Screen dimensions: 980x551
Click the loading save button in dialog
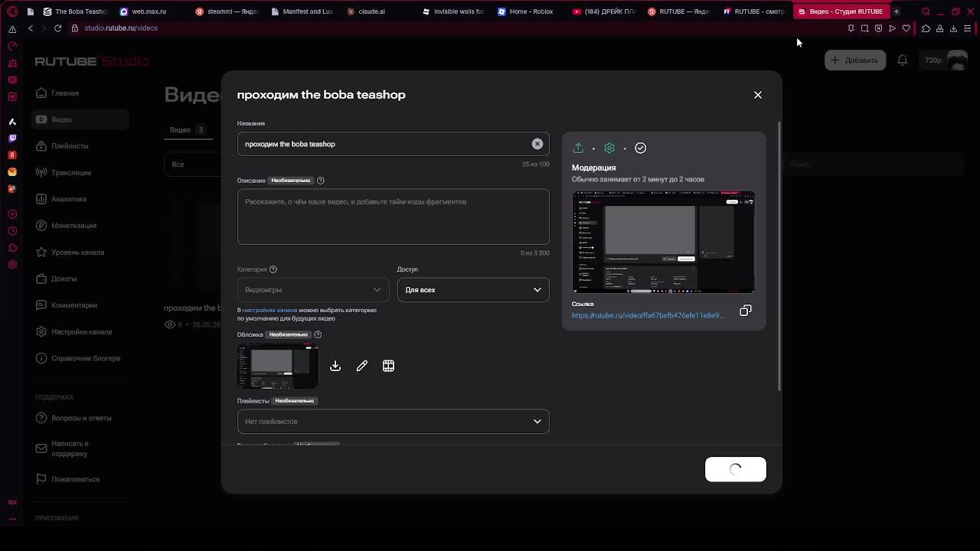735,469
